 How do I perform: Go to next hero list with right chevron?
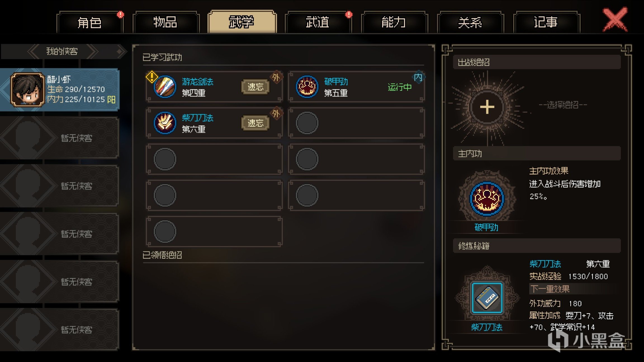pos(93,51)
